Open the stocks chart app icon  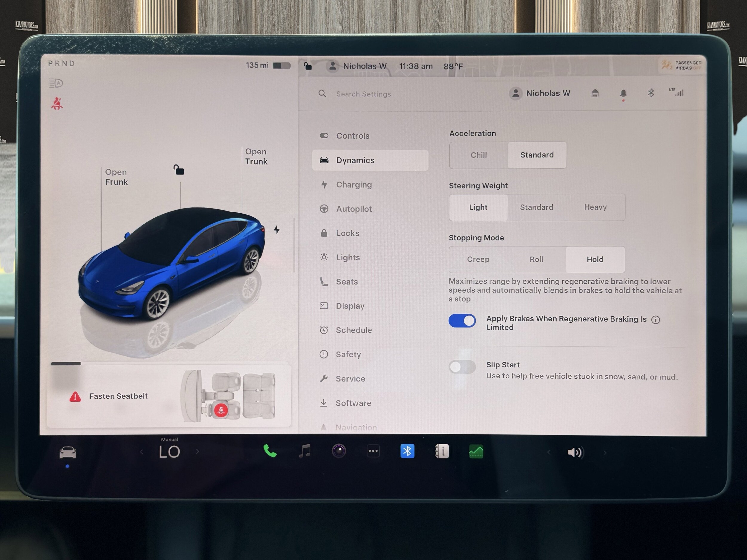click(x=476, y=451)
